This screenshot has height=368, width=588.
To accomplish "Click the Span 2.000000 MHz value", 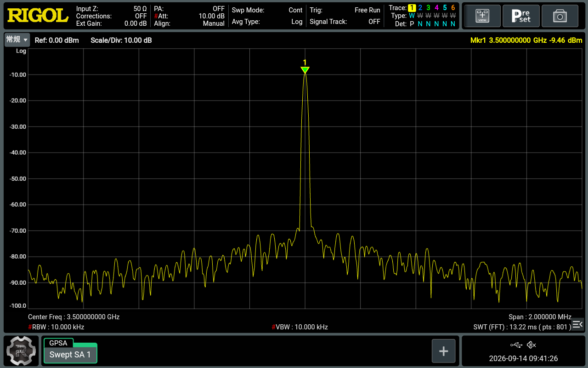I will tap(540, 317).
